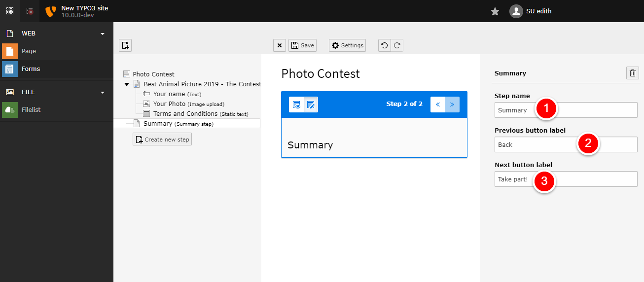Switch to preview mode icon in stage header
This screenshot has width=644, height=282.
(296, 105)
